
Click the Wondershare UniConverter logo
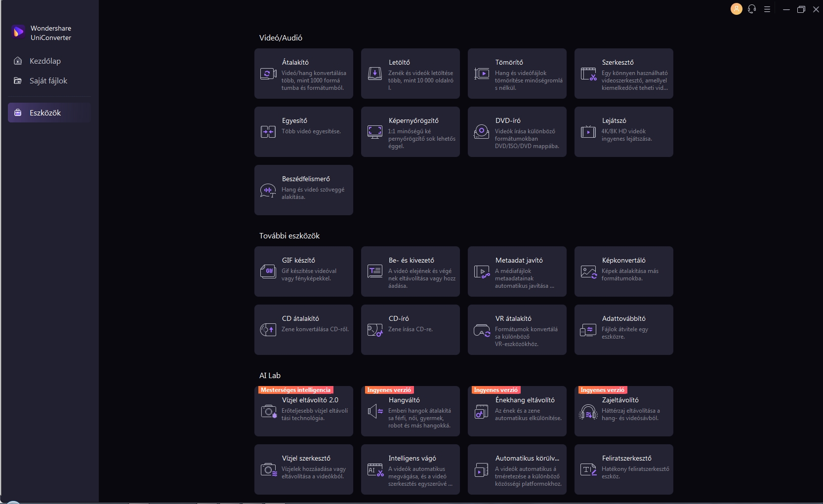(19, 33)
